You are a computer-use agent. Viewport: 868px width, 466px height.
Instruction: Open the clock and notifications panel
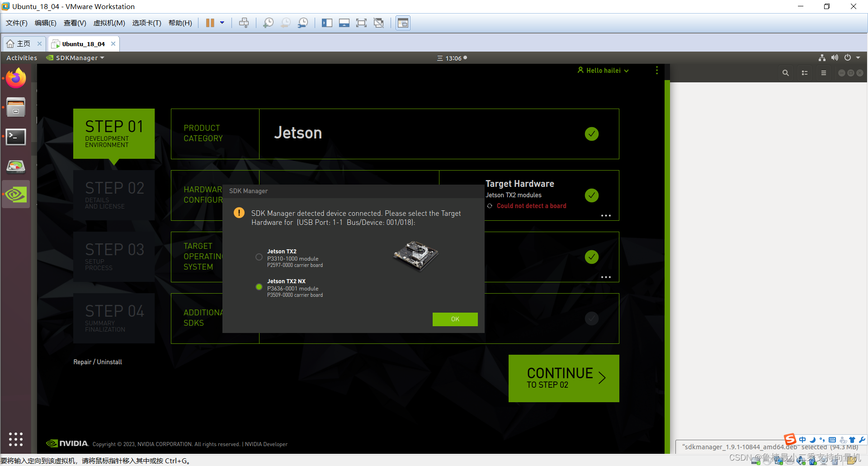coord(452,58)
